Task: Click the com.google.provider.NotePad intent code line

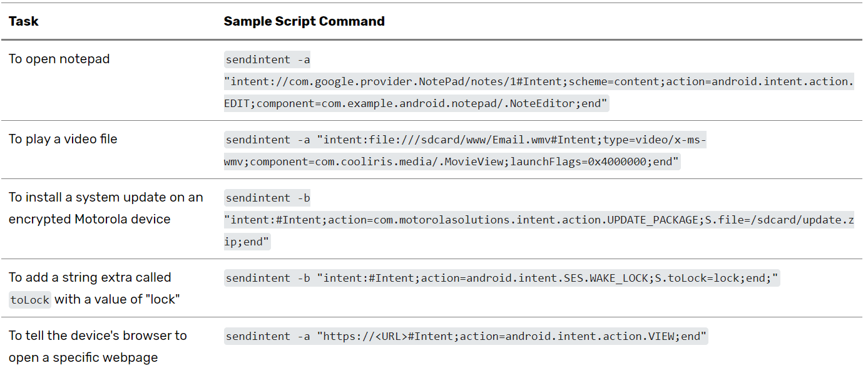Action: coord(539,82)
